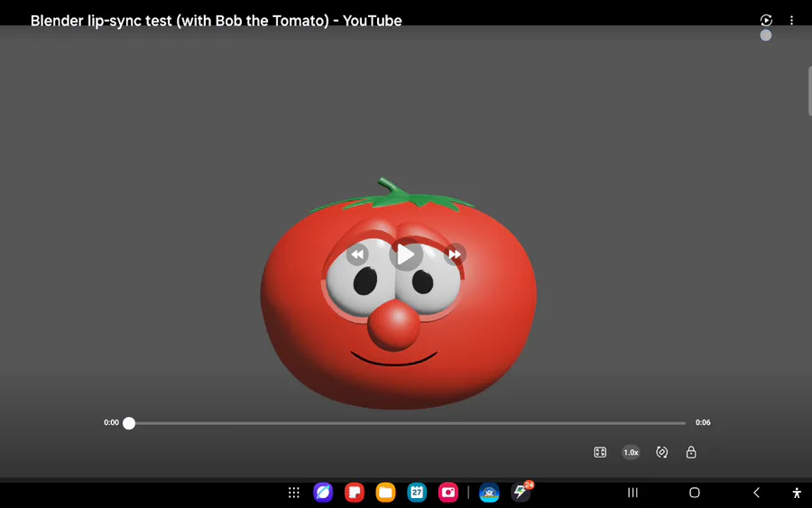This screenshot has height=508, width=812.
Task: Tap the rewind button left of play
Action: pyautogui.click(x=356, y=254)
